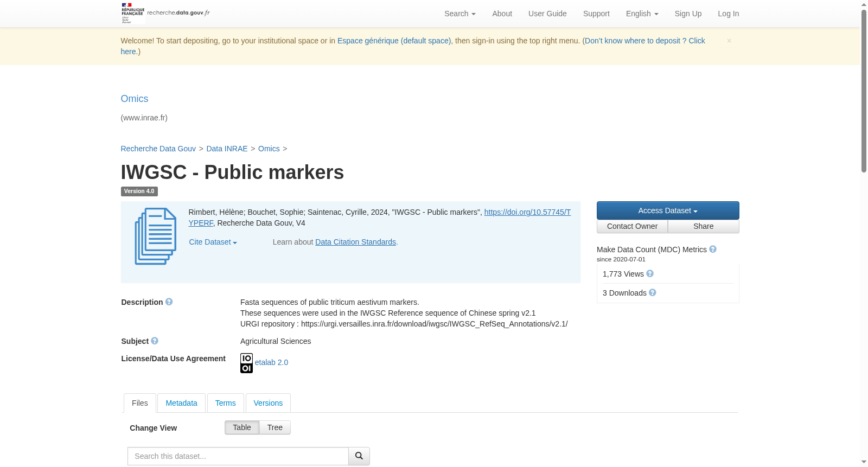Screen dimensions: 868x467
Task: Click Log In in the top bar
Action: 728,14
